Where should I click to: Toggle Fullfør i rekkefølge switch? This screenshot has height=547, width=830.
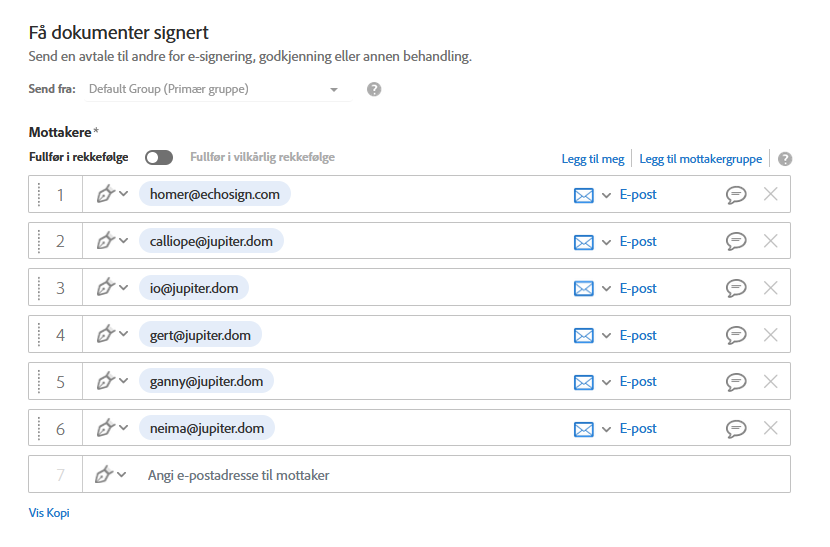coord(159,157)
